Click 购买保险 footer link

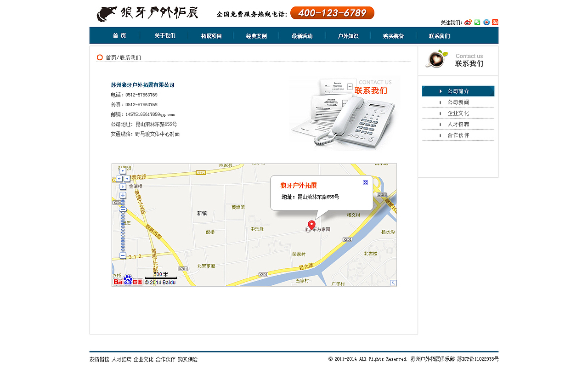(187, 360)
